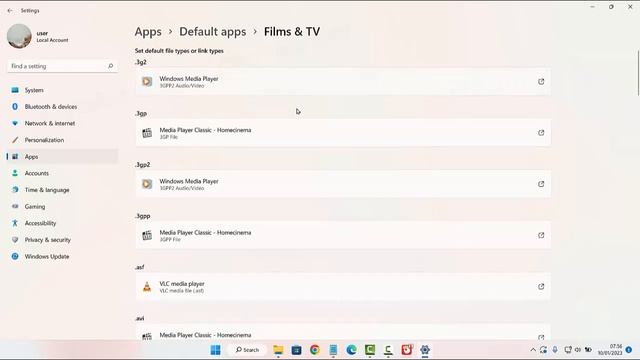
Task: Click the Settings gear in the taskbar
Action: tap(425, 350)
